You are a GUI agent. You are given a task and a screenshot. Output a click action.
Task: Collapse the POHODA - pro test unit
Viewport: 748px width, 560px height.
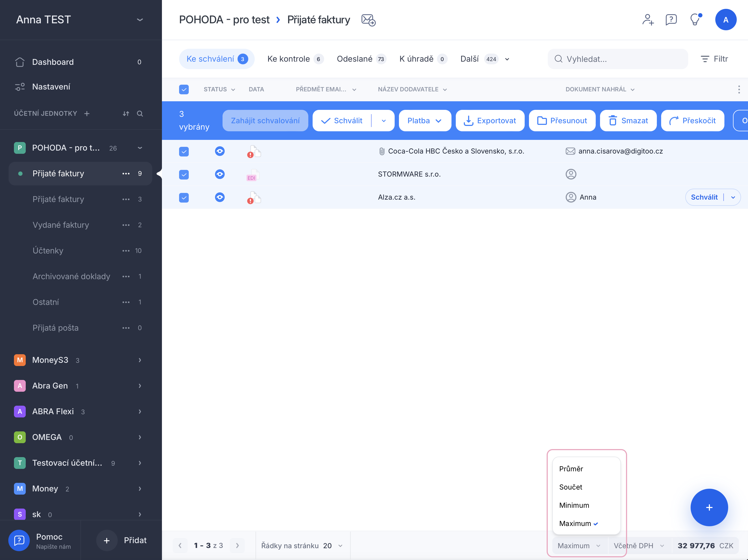click(140, 148)
